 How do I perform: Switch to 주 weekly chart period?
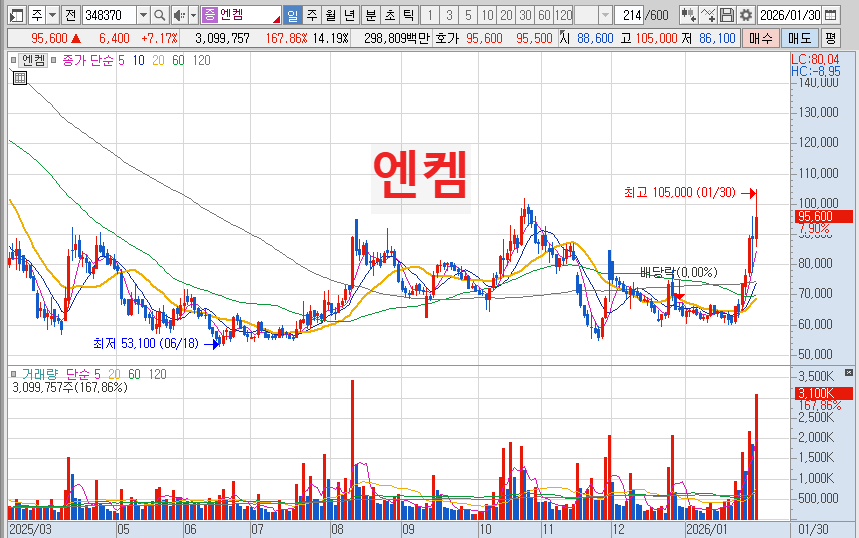tap(312, 15)
